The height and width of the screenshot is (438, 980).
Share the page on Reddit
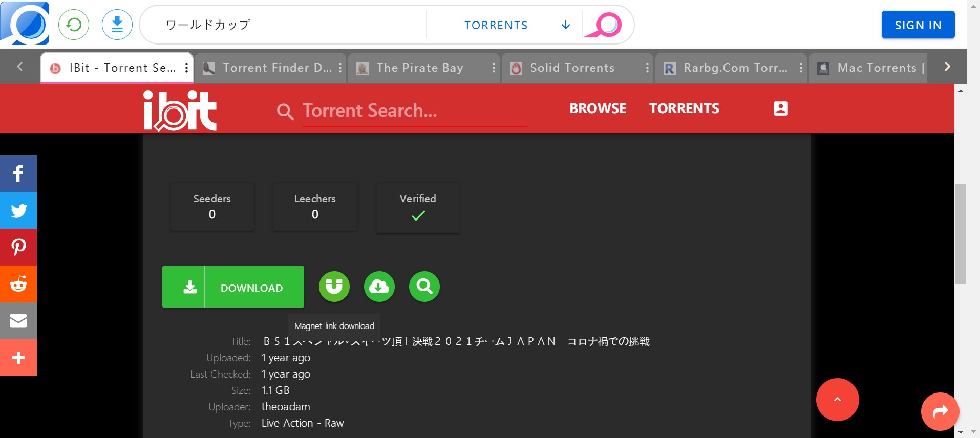18,284
